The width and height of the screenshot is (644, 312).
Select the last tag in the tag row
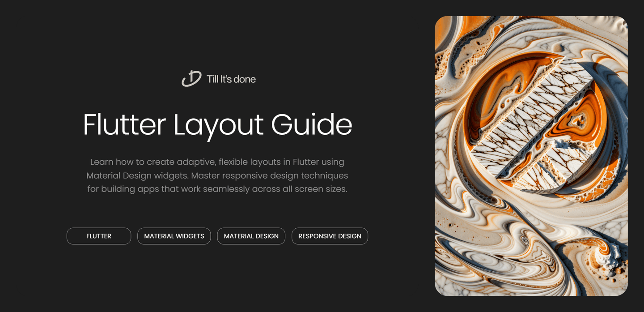click(330, 236)
